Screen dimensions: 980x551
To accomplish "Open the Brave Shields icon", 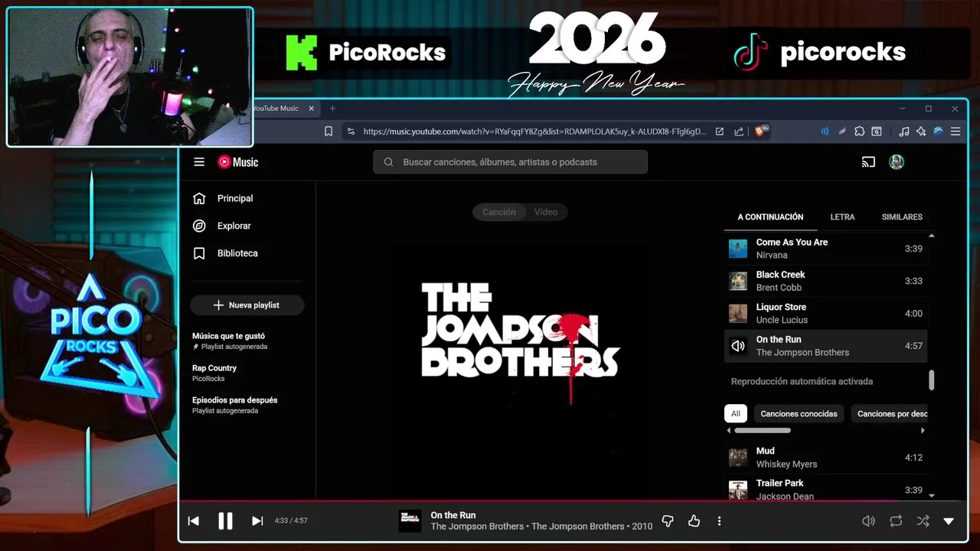I will (x=761, y=131).
